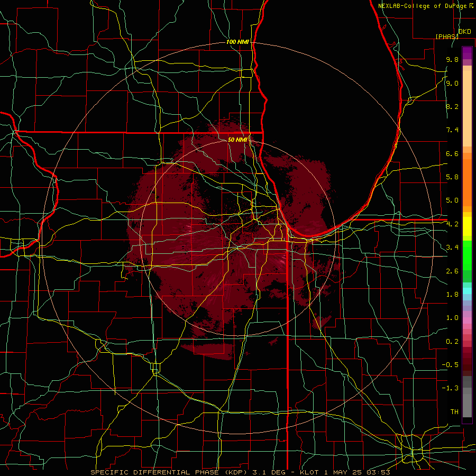The image size is (476, 476).
Task: Click the 1.8 scale value
Action: tap(452, 295)
